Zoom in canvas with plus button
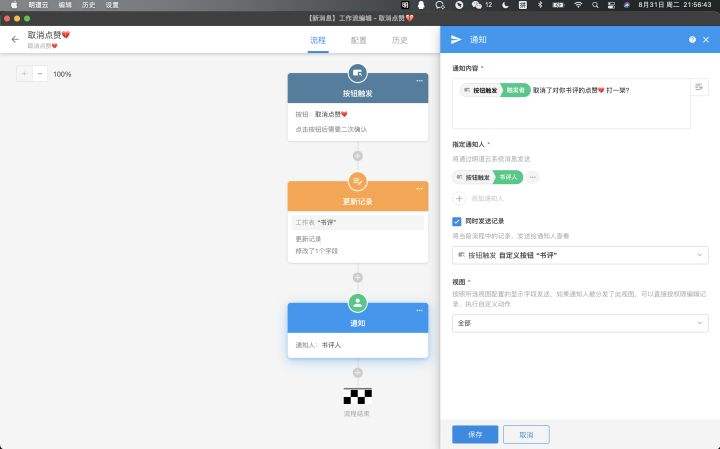720x449 pixels. 24,74
